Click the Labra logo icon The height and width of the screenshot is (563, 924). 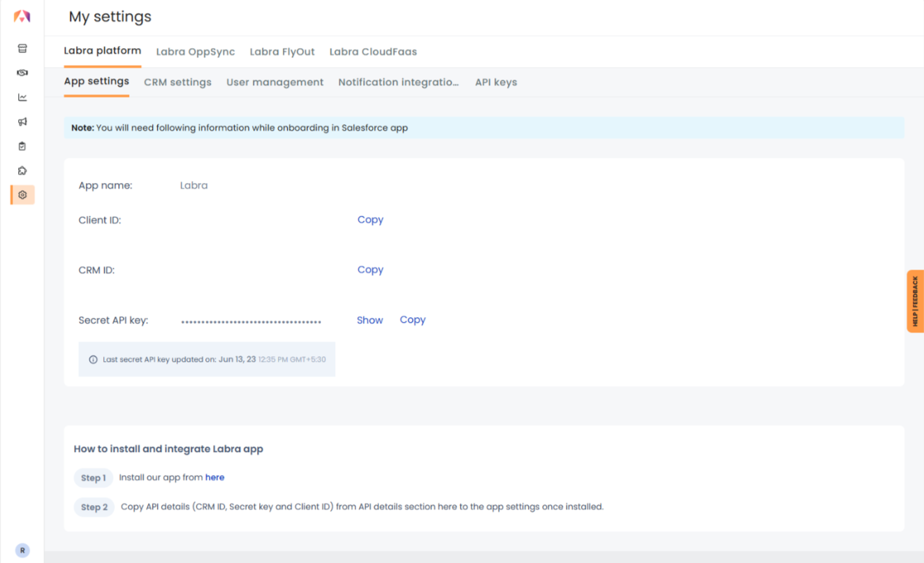[x=22, y=15]
